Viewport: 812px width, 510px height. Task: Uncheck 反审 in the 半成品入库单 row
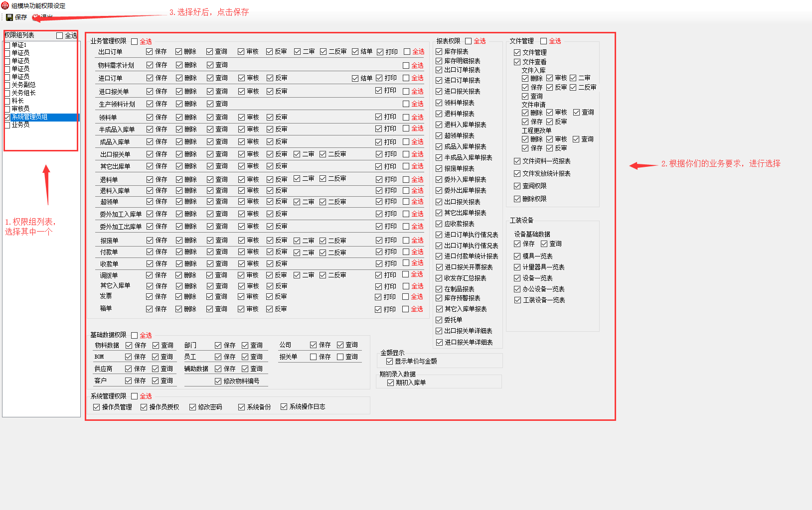coord(270,129)
